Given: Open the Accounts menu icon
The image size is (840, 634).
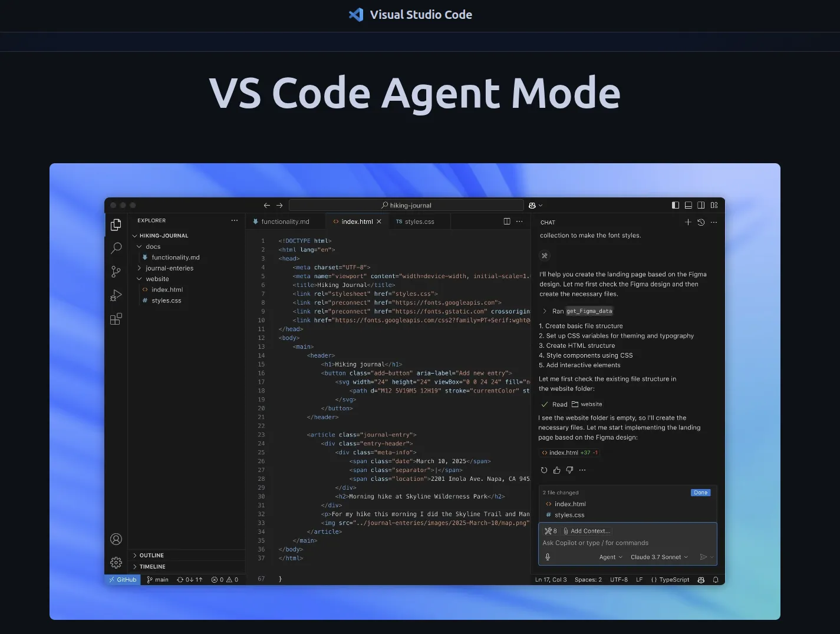Looking at the screenshot, I should (x=116, y=539).
